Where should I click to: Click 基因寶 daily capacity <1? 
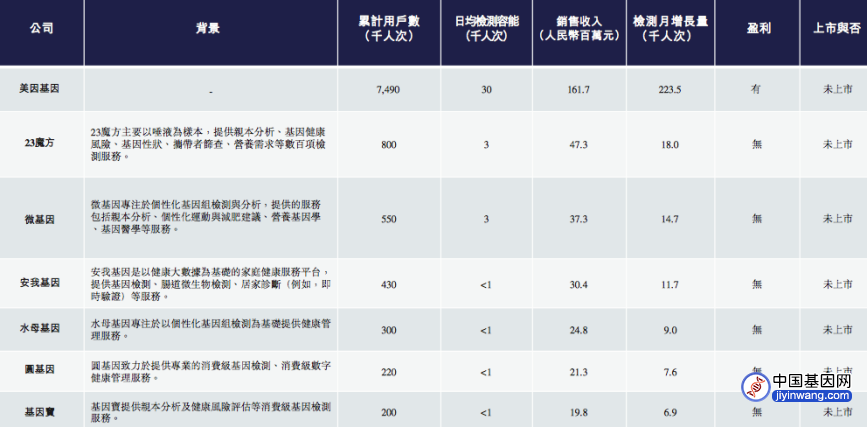[486, 413]
